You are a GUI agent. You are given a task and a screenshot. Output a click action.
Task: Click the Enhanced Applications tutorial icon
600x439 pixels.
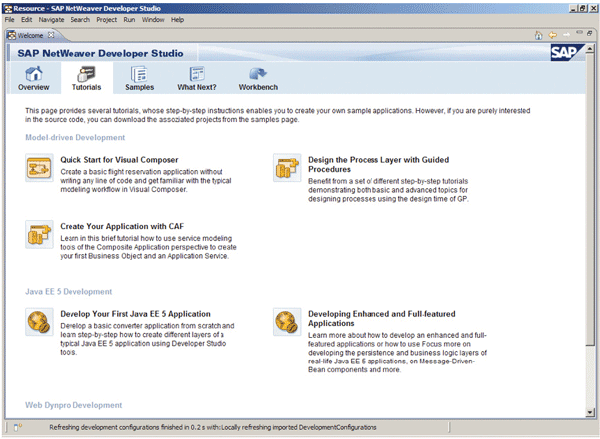[286, 321]
